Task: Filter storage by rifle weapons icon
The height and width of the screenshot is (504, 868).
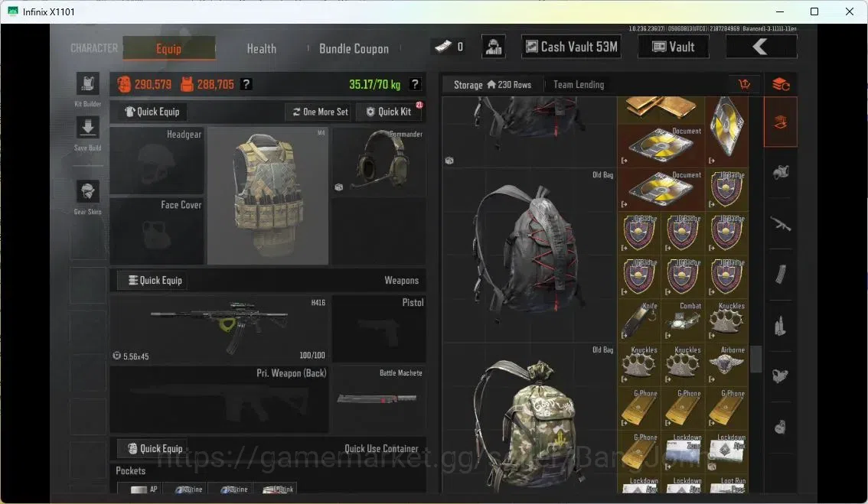Action: [x=781, y=224]
